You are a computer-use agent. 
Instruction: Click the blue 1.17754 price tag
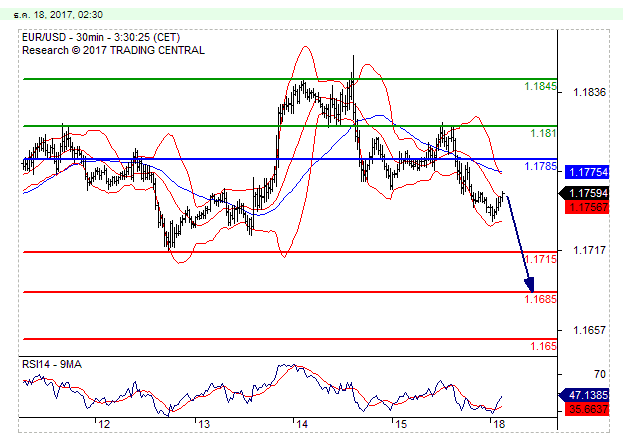click(x=587, y=172)
